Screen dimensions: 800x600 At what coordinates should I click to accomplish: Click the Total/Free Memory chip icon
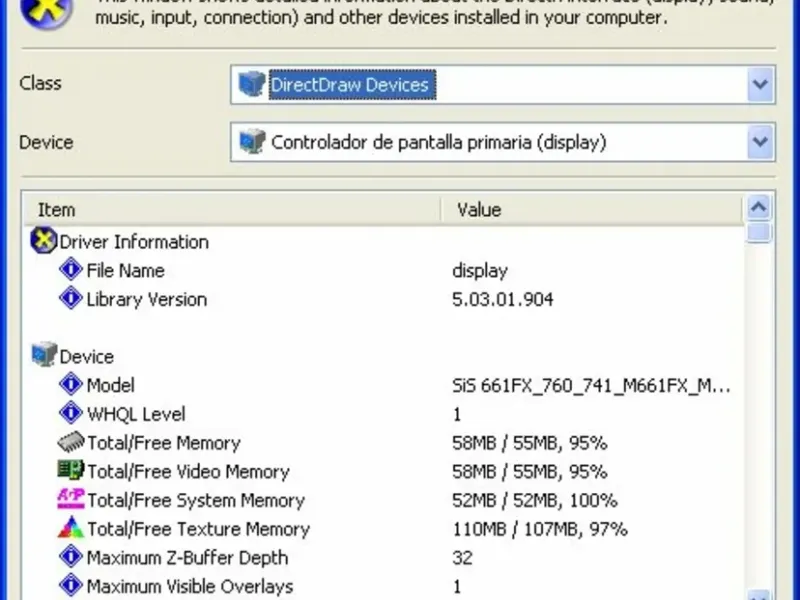coord(71,442)
